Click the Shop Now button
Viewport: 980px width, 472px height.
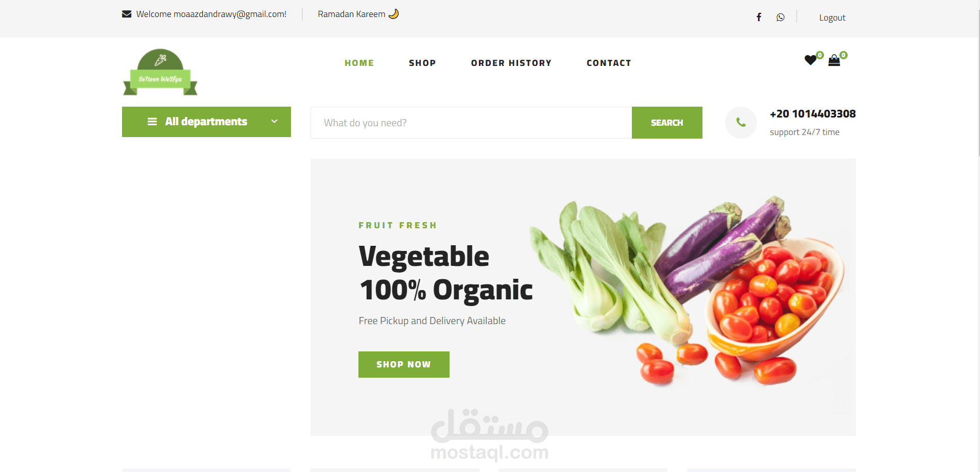pyautogui.click(x=404, y=364)
